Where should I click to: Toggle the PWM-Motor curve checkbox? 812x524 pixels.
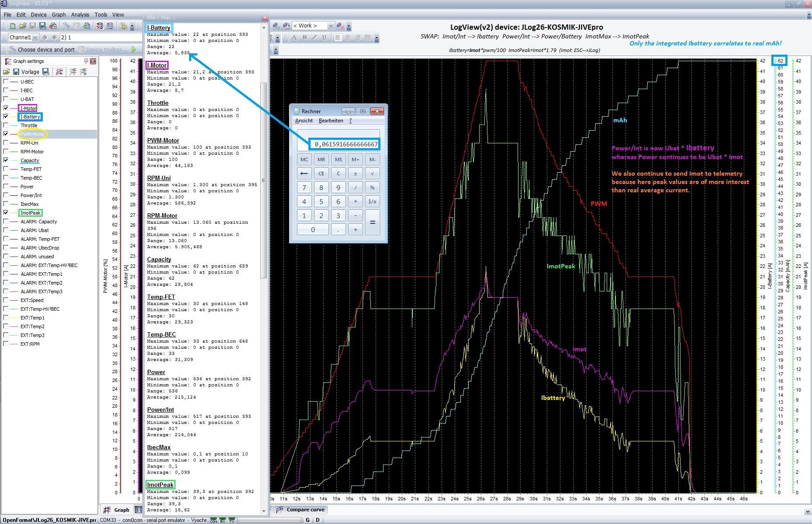pyautogui.click(x=6, y=134)
